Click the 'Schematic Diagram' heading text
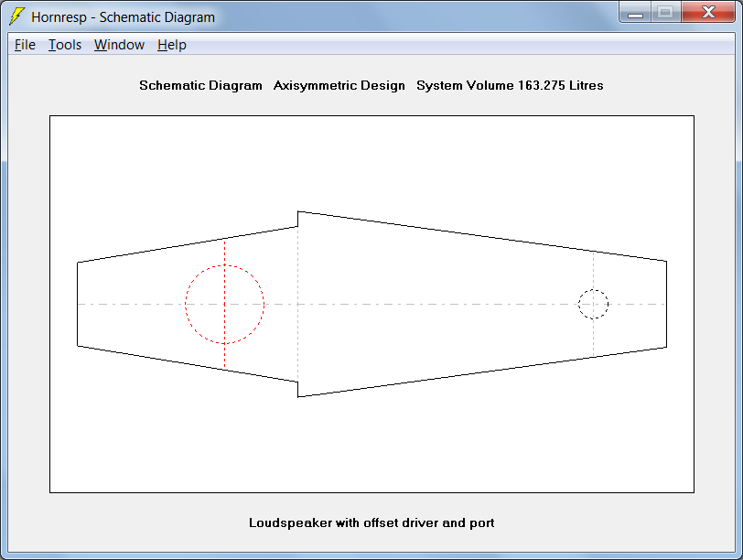This screenshot has width=743, height=560. coord(200,85)
